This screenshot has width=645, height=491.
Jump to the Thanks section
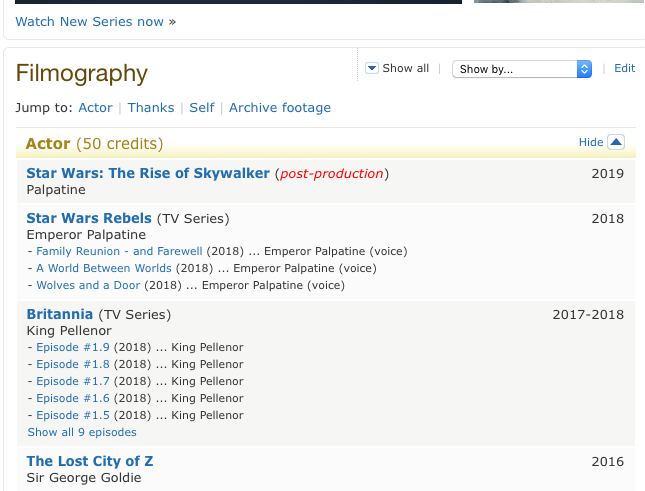click(151, 108)
